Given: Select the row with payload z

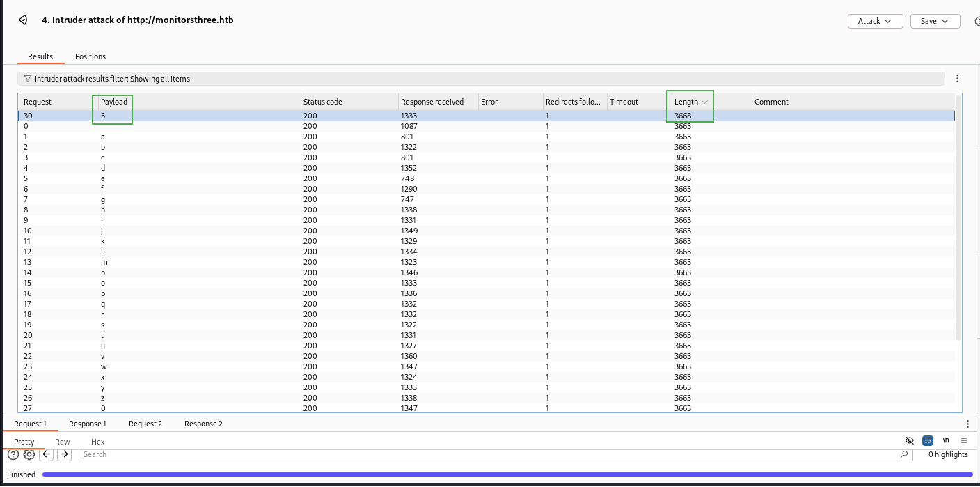Looking at the screenshot, I should pos(486,398).
